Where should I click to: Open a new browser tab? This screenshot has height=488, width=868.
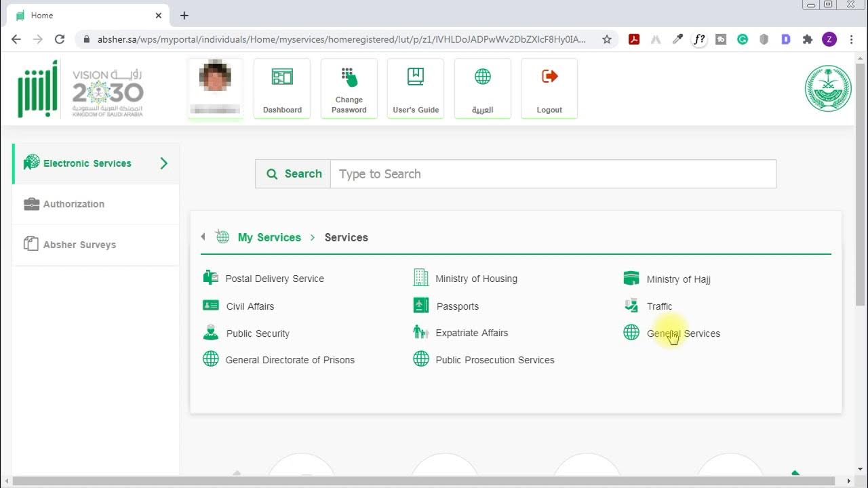184,16
